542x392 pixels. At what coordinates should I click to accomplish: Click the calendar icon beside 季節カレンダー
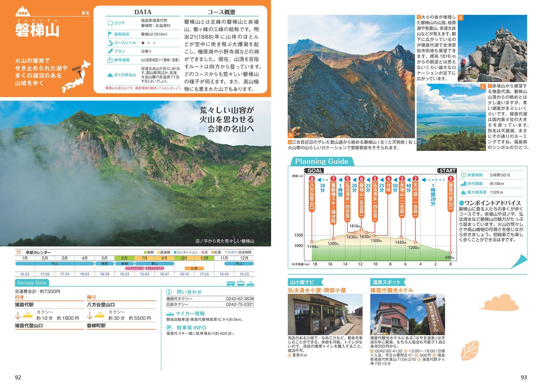pos(19,252)
